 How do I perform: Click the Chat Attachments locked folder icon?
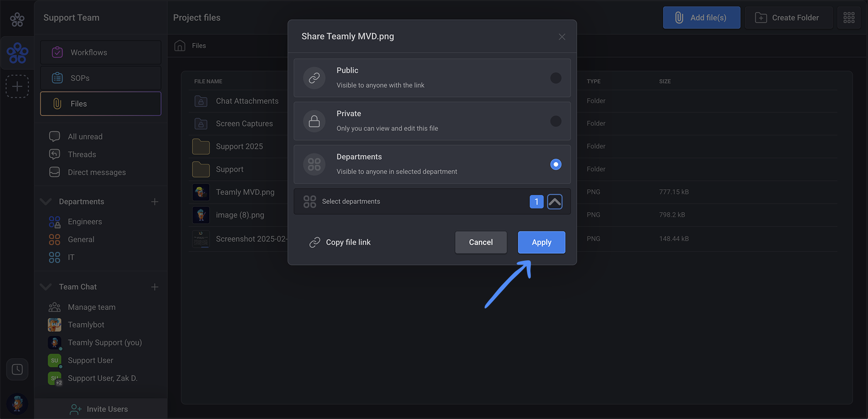point(201,101)
